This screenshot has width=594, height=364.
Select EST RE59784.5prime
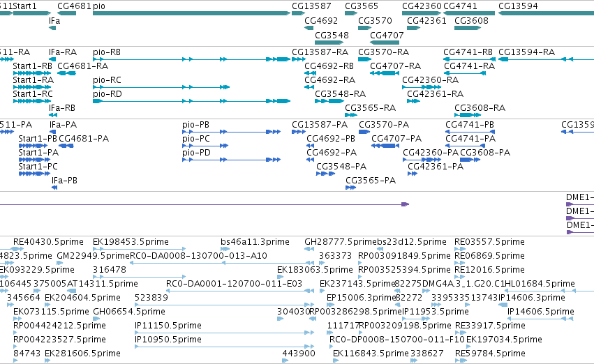point(490,354)
